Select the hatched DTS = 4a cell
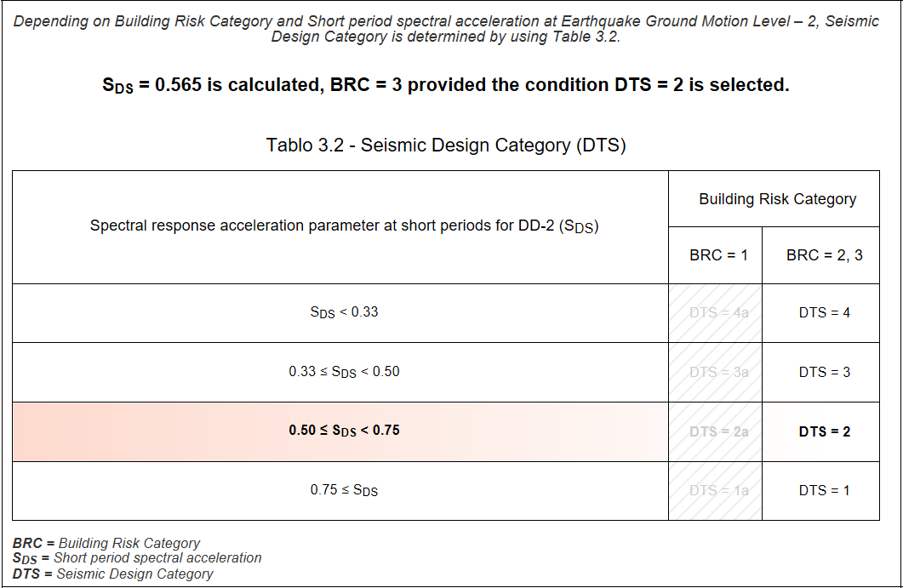This screenshot has height=588, width=903. point(714,312)
